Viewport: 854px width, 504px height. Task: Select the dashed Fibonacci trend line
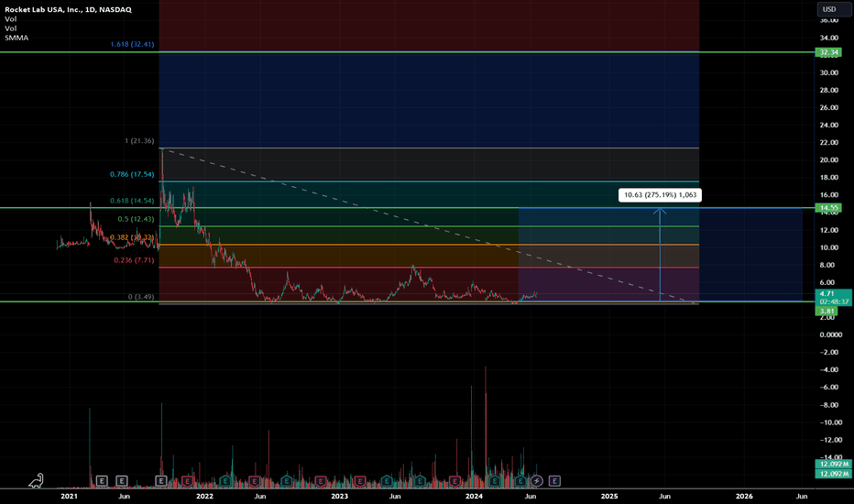[x=429, y=225]
